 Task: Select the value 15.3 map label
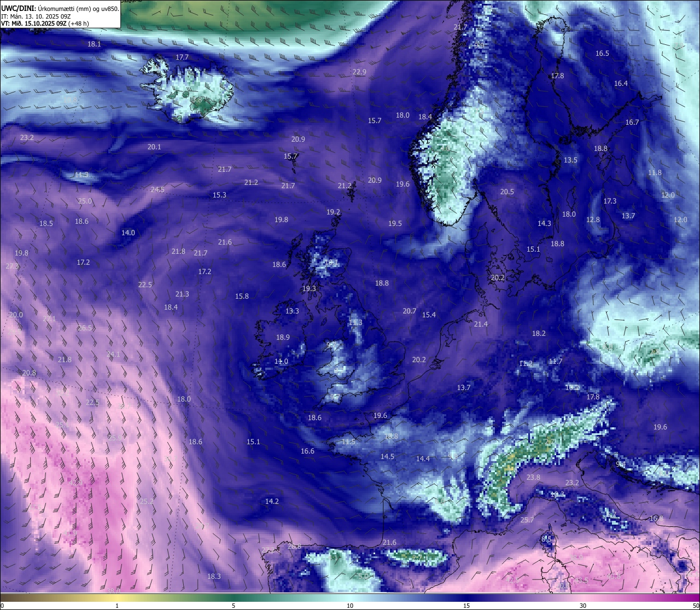[219, 195]
